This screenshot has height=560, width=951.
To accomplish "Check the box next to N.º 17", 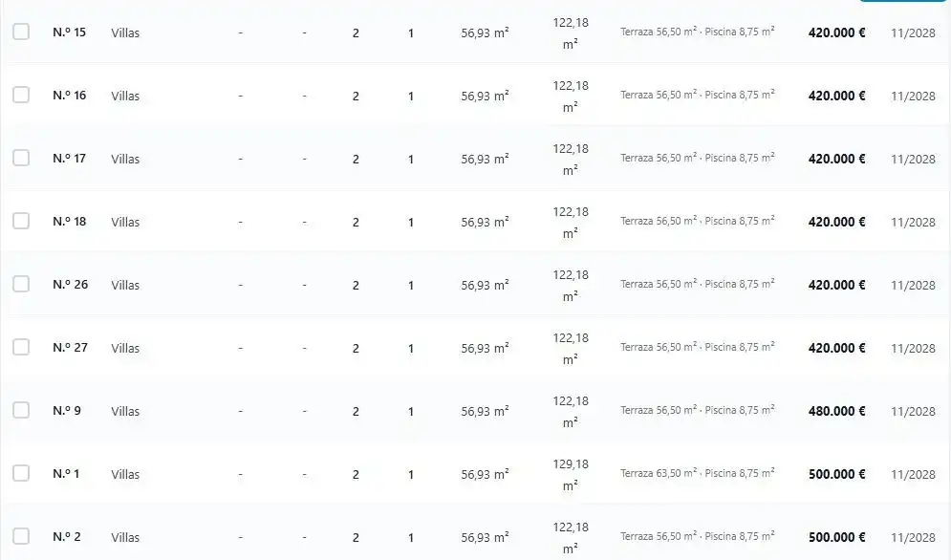I will (21, 158).
